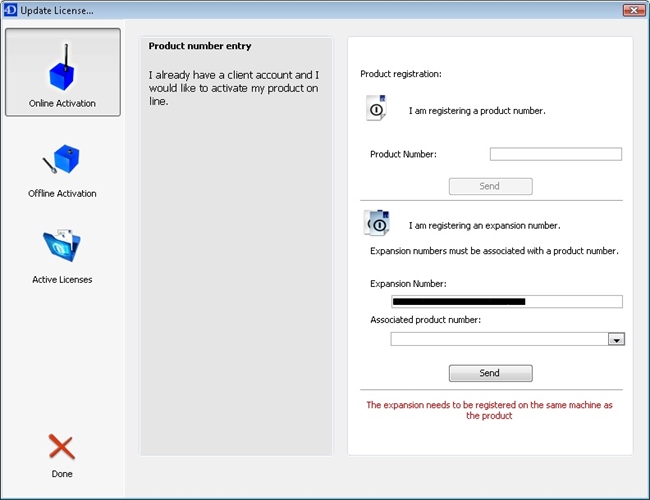Click the red X Done icon
This screenshot has width=650, height=500.
pos(62,446)
